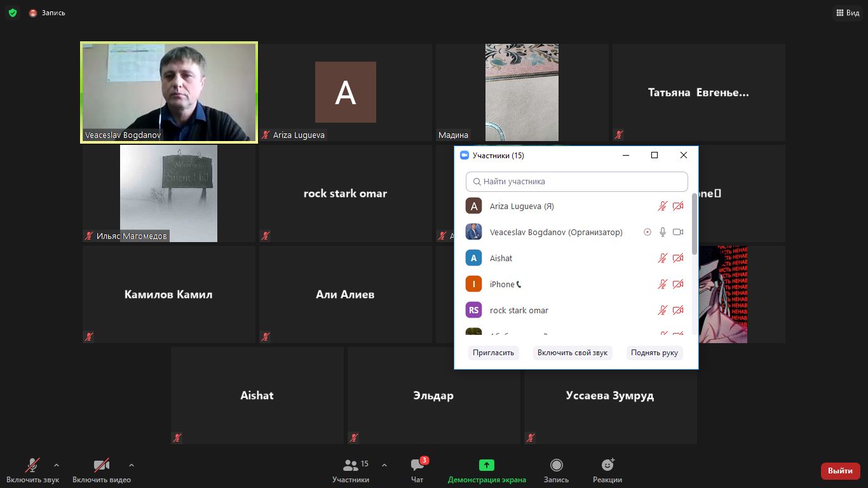
Task: Click the red Выйти button
Action: [x=841, y=471]
